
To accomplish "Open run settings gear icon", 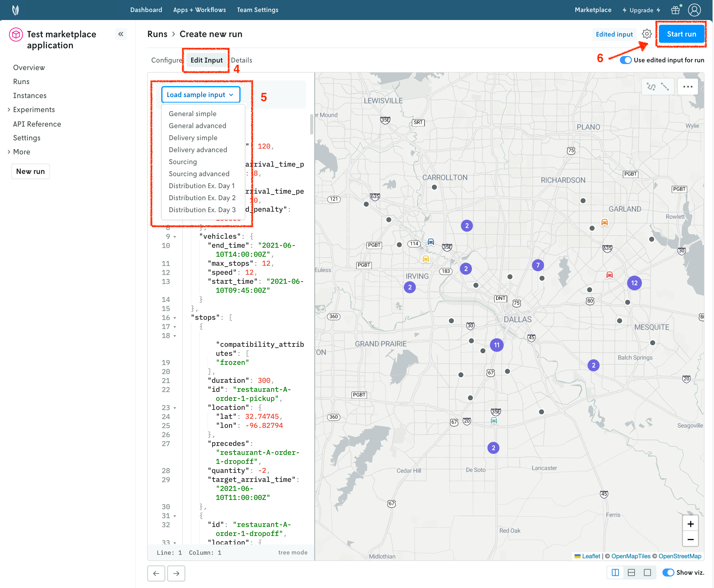I will pyautogui.click(x=647, y=34).
